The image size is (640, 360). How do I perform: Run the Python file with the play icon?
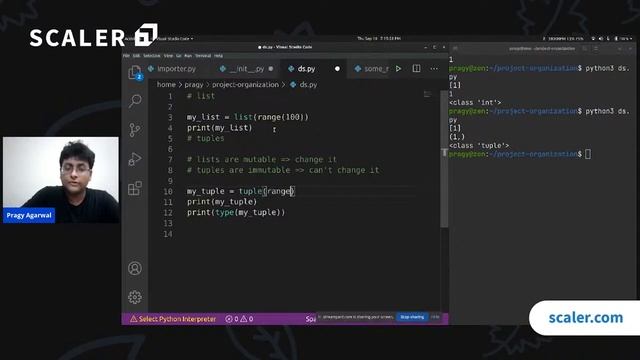point(398,69)
